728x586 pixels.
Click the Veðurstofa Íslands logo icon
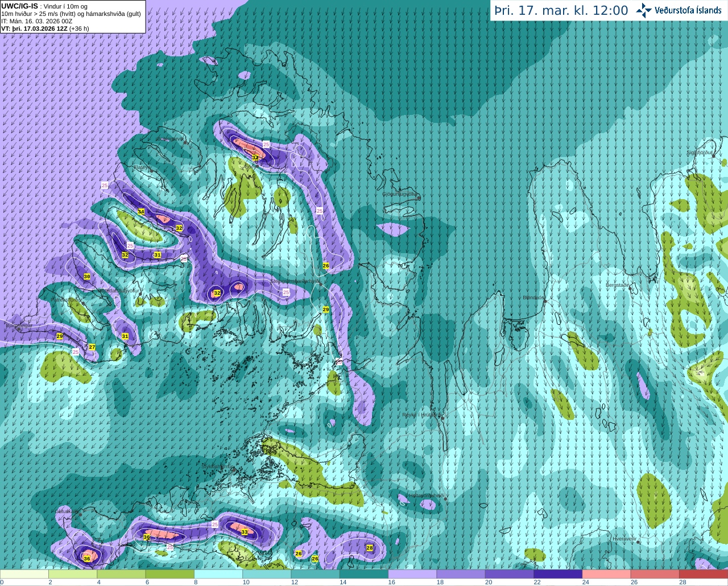tap(644, 10)
